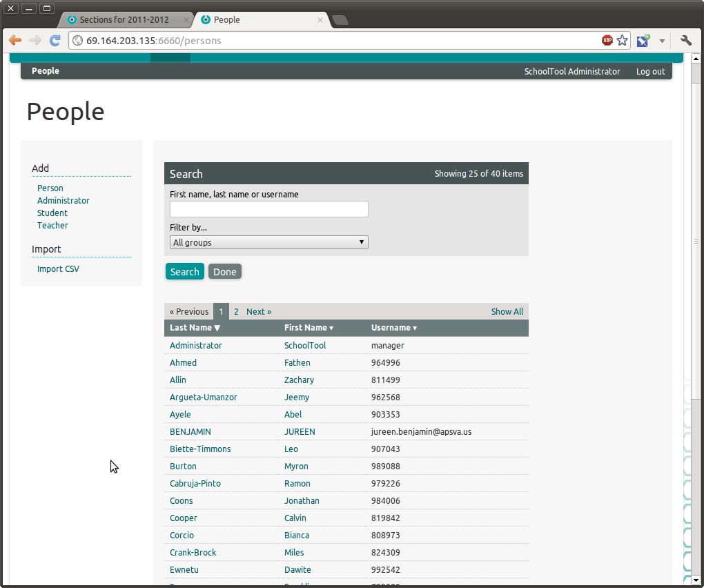Close the Sections for 2011-2012 tab

[x=186, y=20]
